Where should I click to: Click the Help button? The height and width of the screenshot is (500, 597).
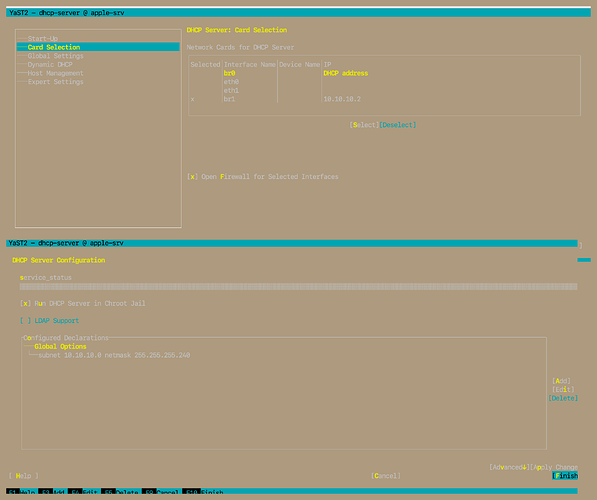pyautogui.click(x=24, y=476)
